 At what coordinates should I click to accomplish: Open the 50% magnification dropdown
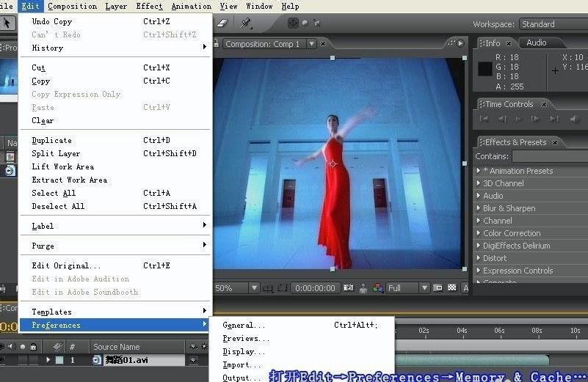(254, 288)
